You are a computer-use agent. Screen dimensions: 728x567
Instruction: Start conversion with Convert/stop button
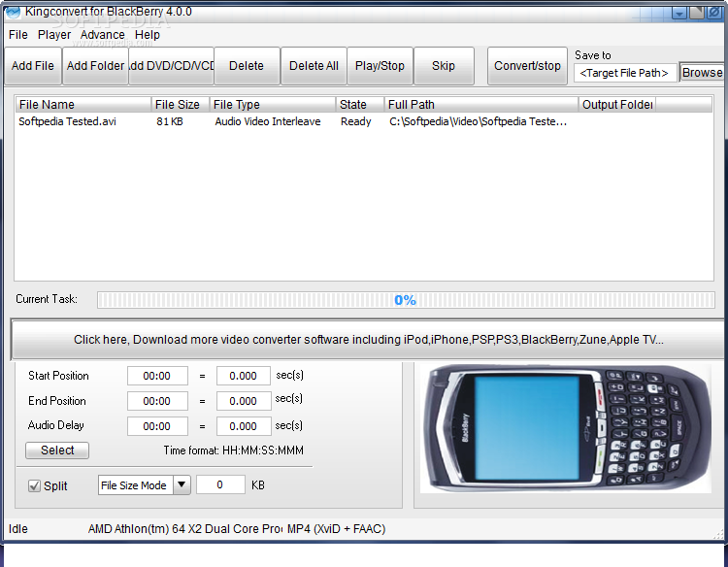tap(527, 66)
